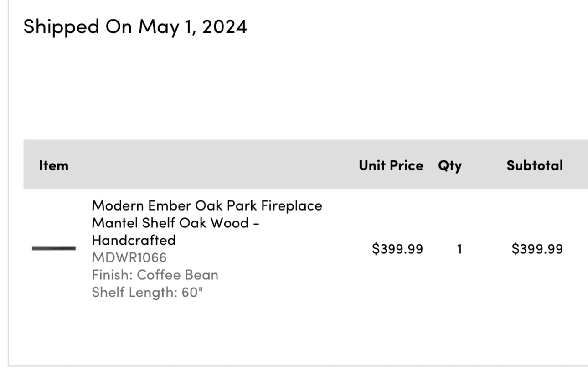Click the Subtotal column header
Image resolution: width=588 pixels, height=375 pixels.
[535, 165]
